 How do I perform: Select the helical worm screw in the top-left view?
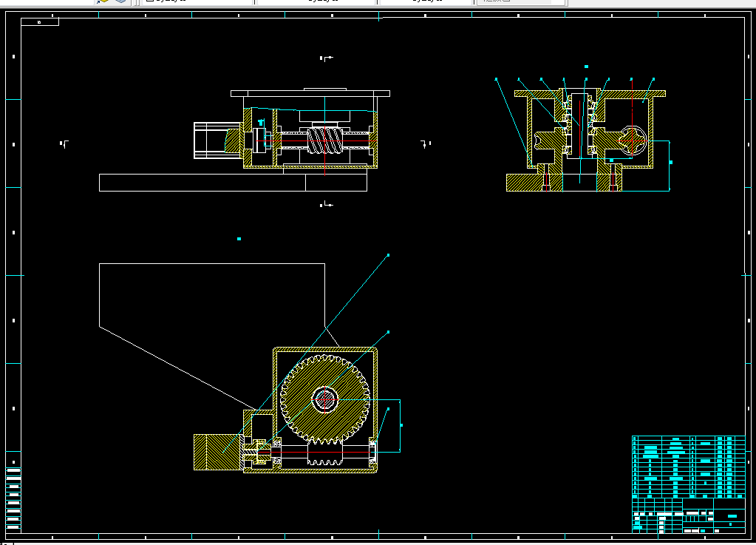(325, 141)
